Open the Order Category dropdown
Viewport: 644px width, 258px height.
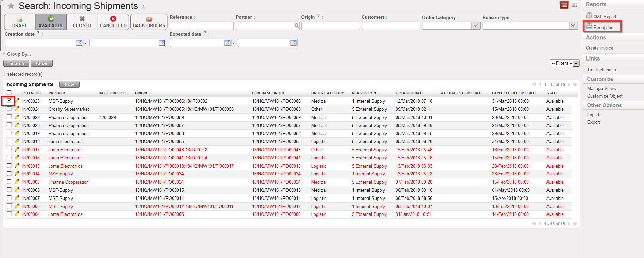click(475, 26)
